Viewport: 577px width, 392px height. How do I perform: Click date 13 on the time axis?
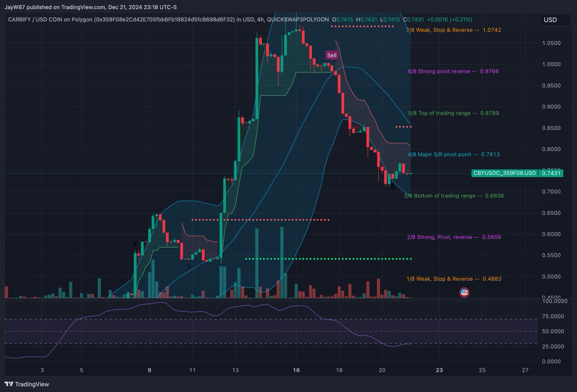click(x=235, y=370)
